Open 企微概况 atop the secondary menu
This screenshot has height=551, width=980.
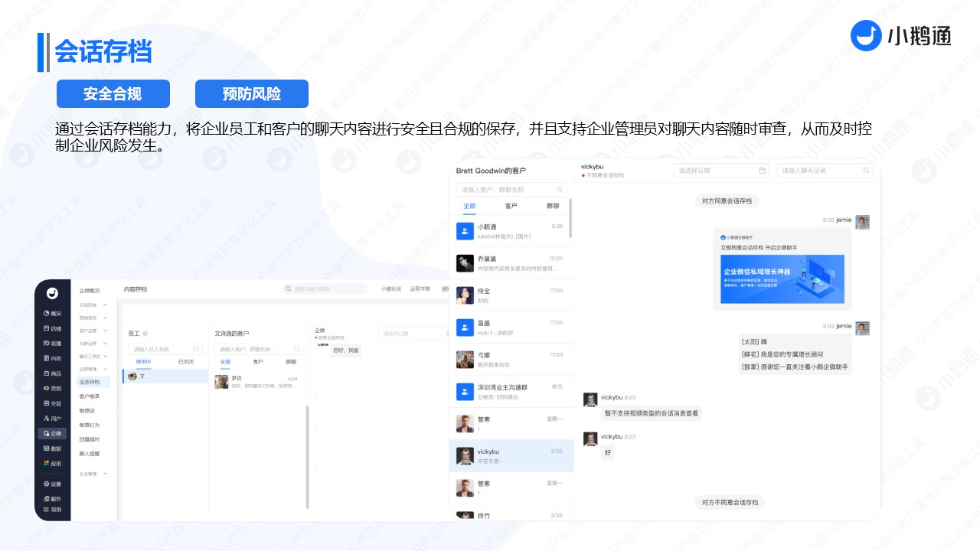pyautogui.click(x=90, y=290)
